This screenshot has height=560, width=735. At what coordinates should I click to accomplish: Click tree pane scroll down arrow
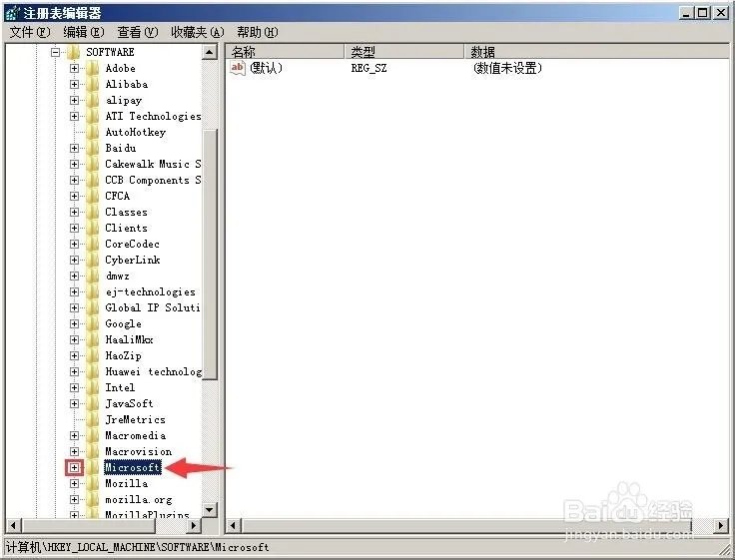point(210,510)
